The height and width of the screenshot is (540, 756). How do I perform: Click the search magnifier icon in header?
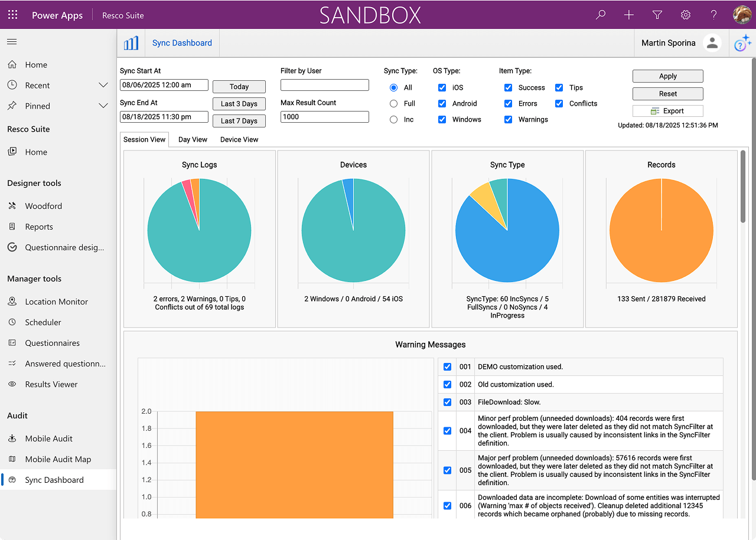(601, 15)
